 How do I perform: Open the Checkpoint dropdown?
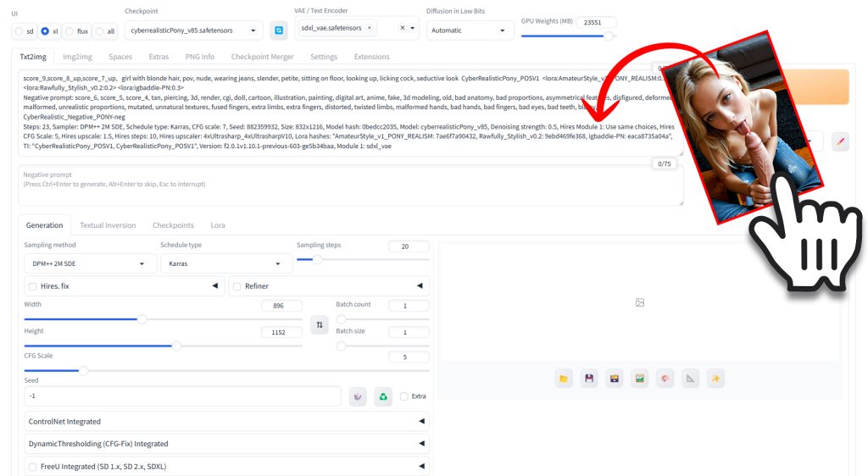click(x=193, y=30)
